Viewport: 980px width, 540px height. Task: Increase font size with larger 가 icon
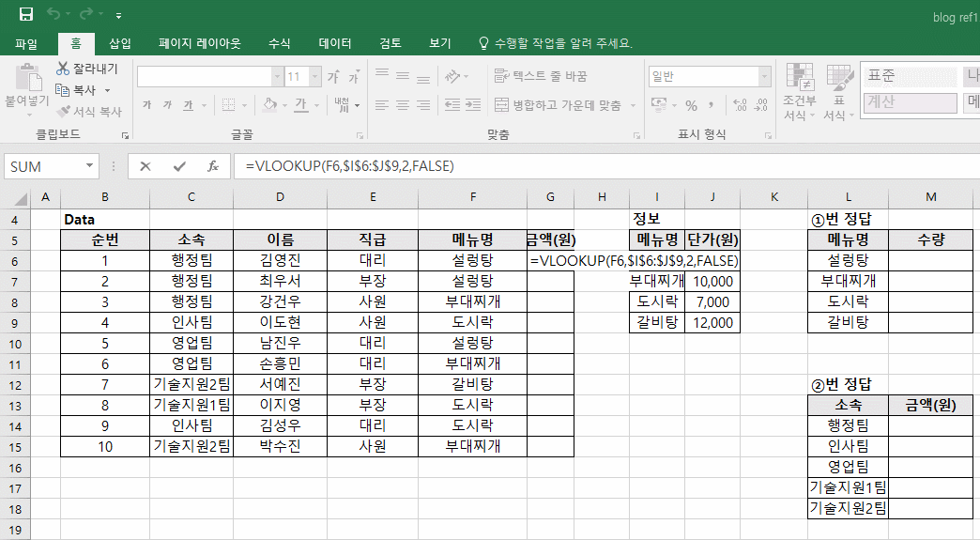(334, 76)
